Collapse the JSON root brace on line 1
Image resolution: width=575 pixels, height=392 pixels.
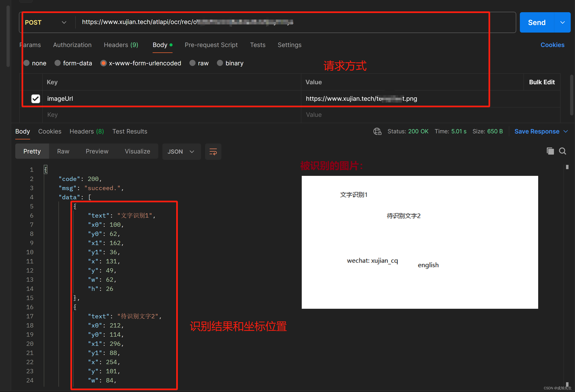coord(46,170)
